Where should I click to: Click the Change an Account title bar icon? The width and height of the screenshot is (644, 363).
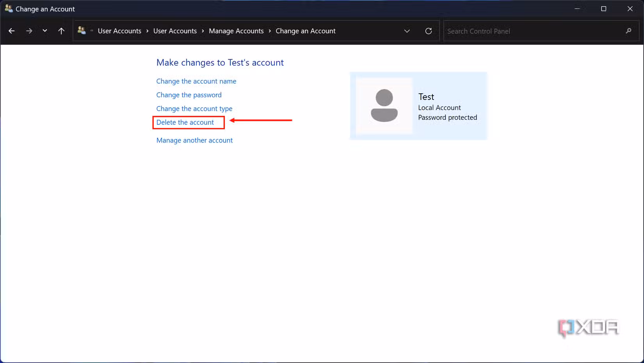[8, 8]
